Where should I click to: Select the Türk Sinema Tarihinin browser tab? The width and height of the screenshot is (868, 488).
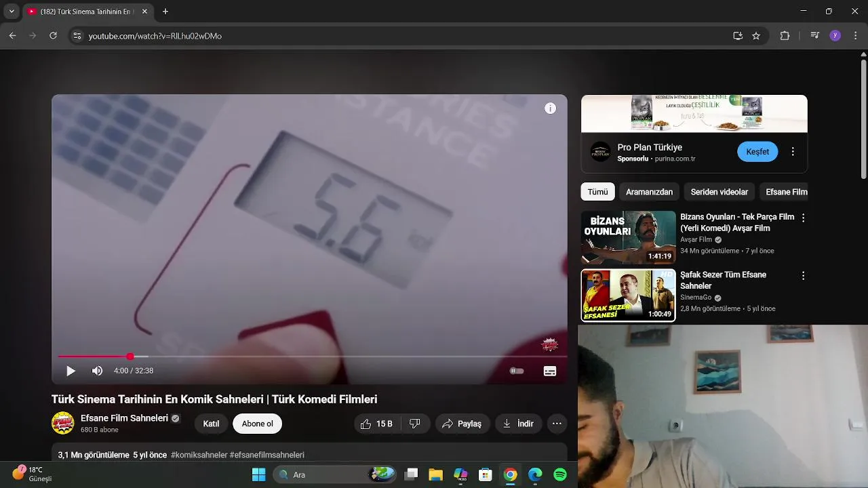87,12
